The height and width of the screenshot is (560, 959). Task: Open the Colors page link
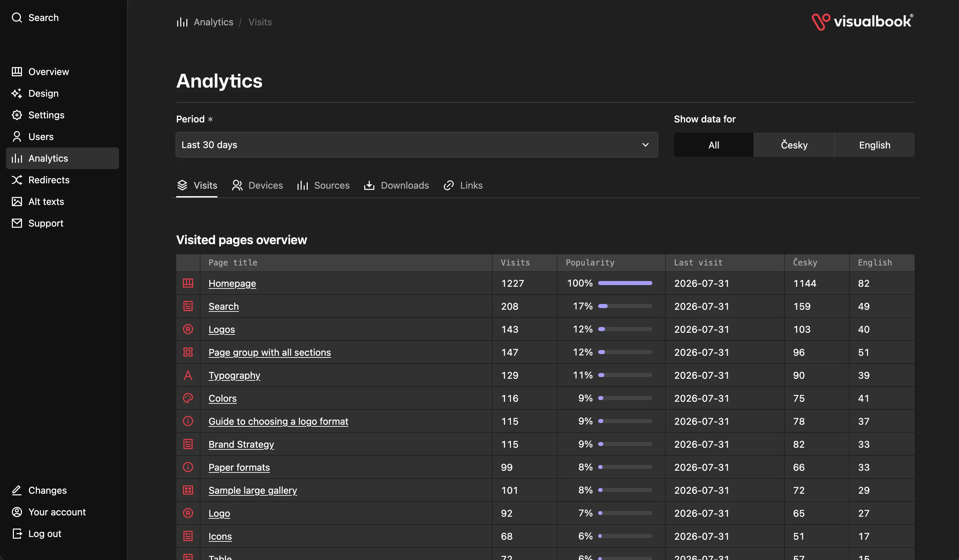(x=222, y=398)
